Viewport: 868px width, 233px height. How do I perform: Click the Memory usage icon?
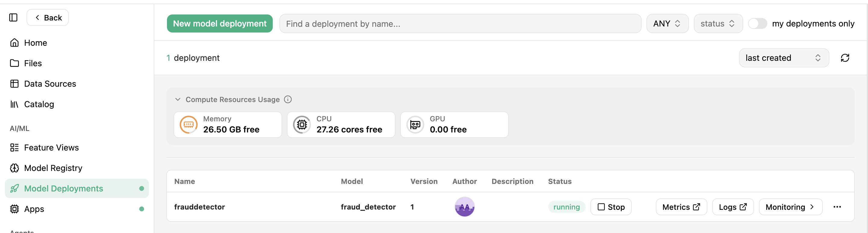pyautogui.click(x=189, y=125)
